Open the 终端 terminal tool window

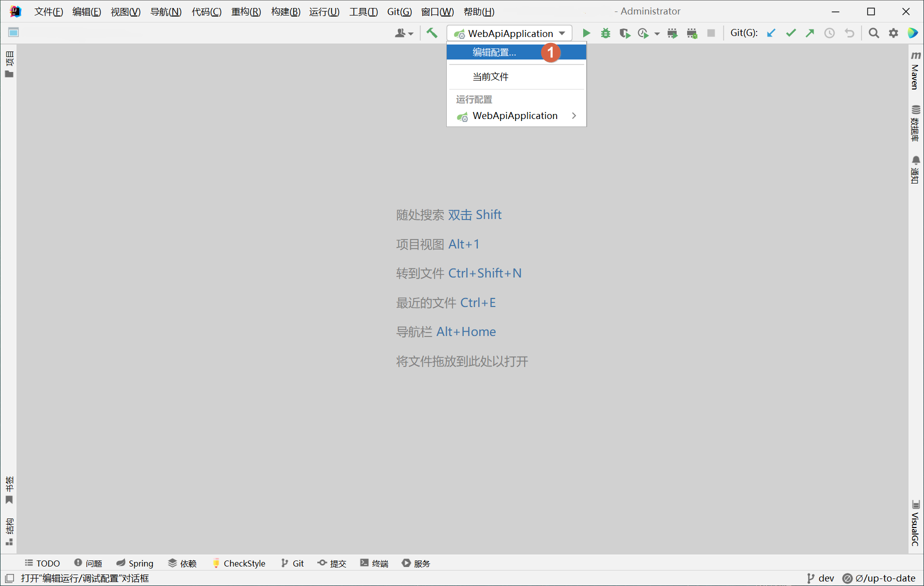point(374,563)
